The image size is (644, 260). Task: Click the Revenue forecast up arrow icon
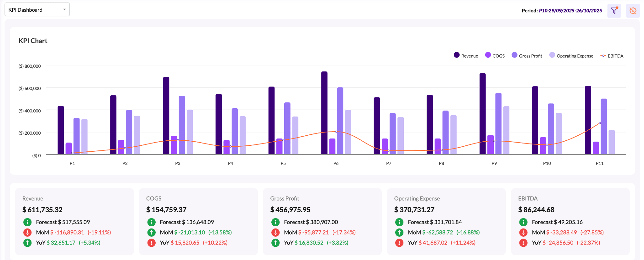[27, 222]
